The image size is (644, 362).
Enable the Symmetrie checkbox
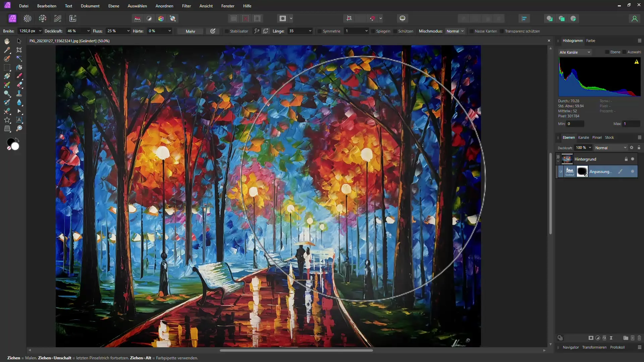tap(320, 31)
